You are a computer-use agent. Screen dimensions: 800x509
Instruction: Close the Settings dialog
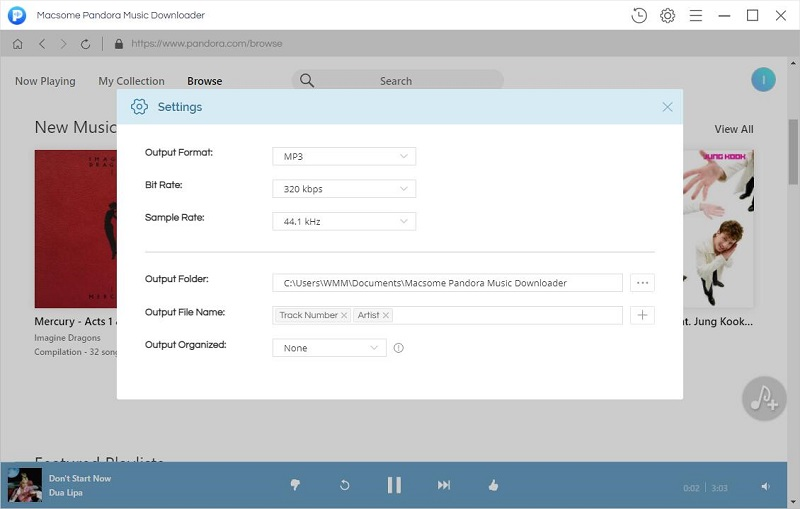point(667,107)
